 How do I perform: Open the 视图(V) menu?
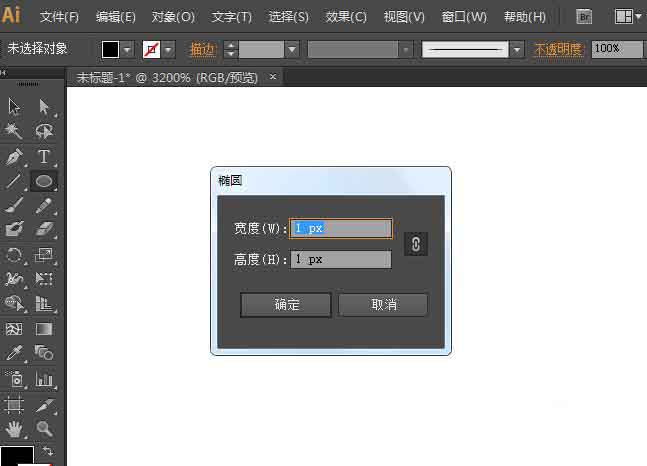point(404,17)
